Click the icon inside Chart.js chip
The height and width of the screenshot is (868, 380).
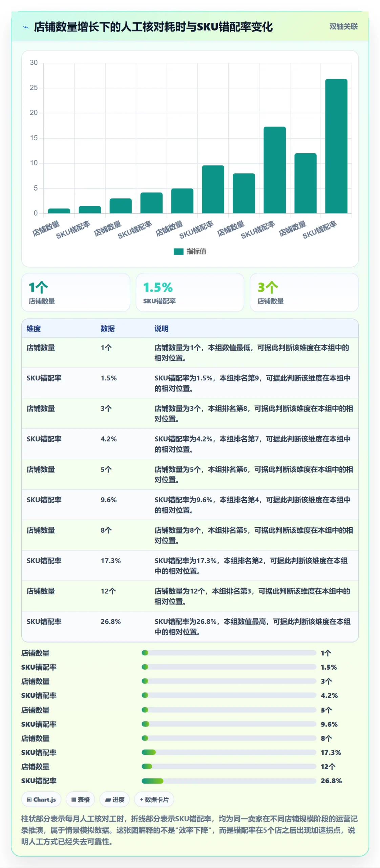tap(29, 800)
